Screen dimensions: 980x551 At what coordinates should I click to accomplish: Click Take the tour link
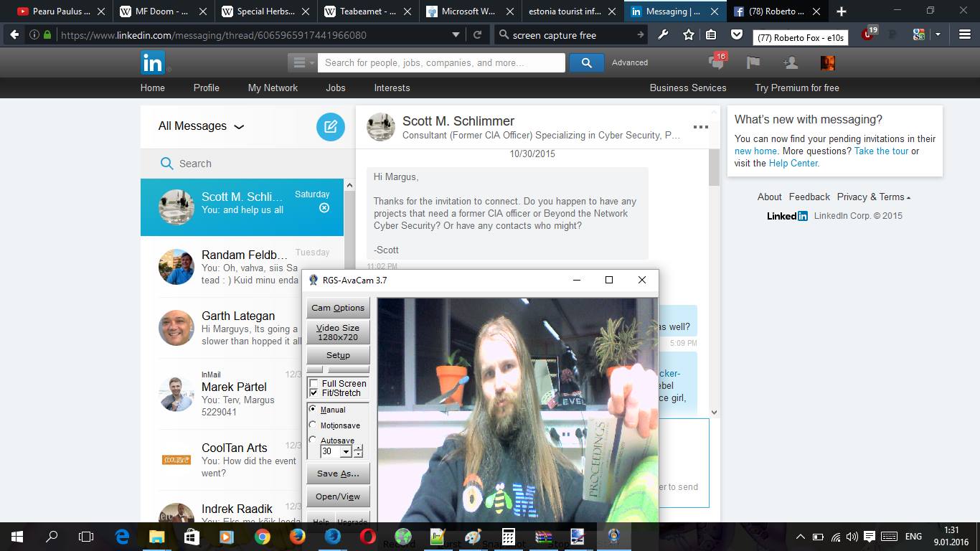click(x=882, y=151)
